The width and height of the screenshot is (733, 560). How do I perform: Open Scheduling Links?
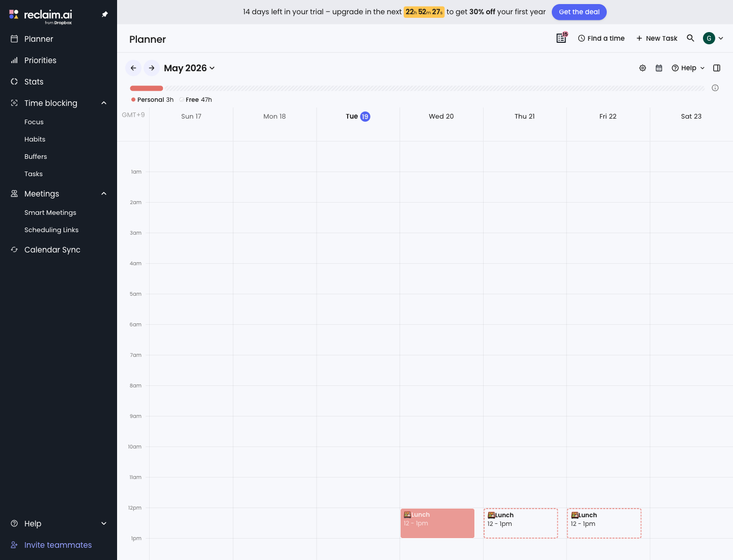51,230
